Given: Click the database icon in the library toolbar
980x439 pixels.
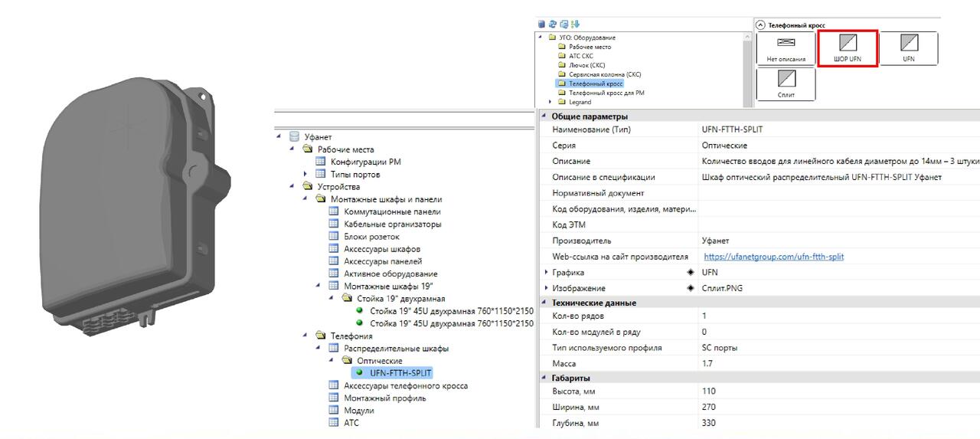Looking at the screenshot, I should 542,25.
